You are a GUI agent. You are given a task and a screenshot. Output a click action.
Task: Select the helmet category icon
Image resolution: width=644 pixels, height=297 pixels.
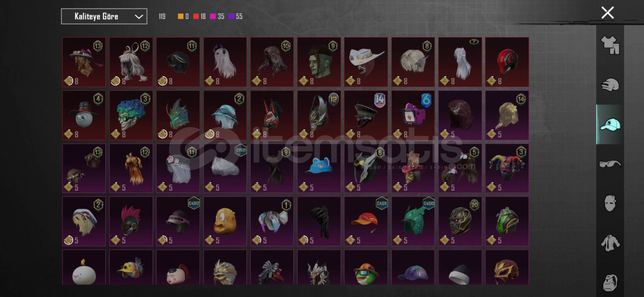610,85
